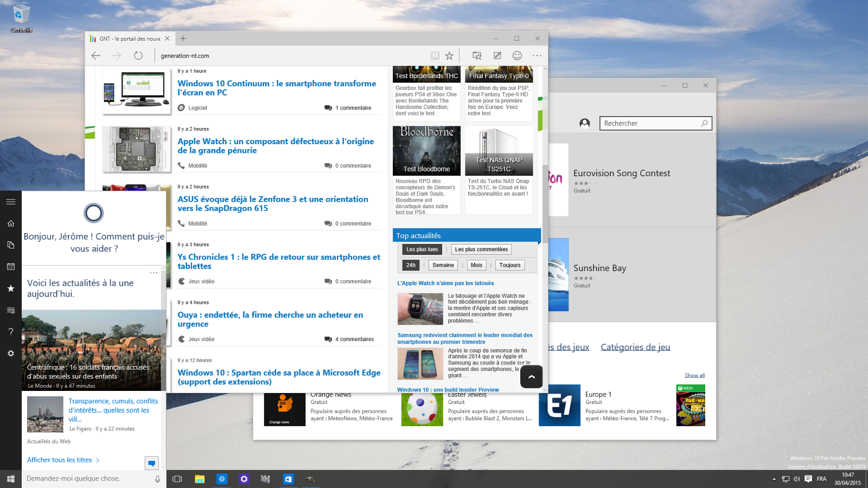Open Sunshine Bay app in Store

point(599,268)
